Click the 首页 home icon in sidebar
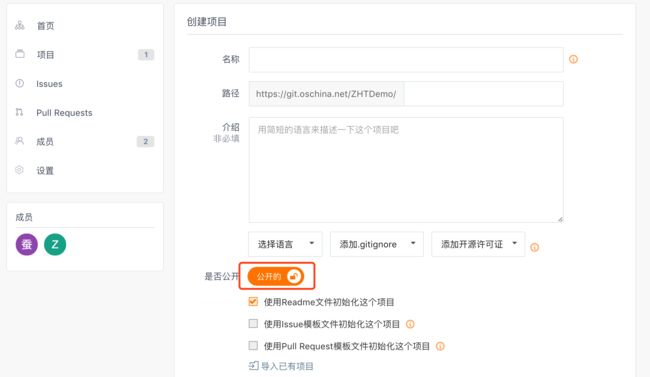This screenshot has width=650, height=377. [19, 26]
